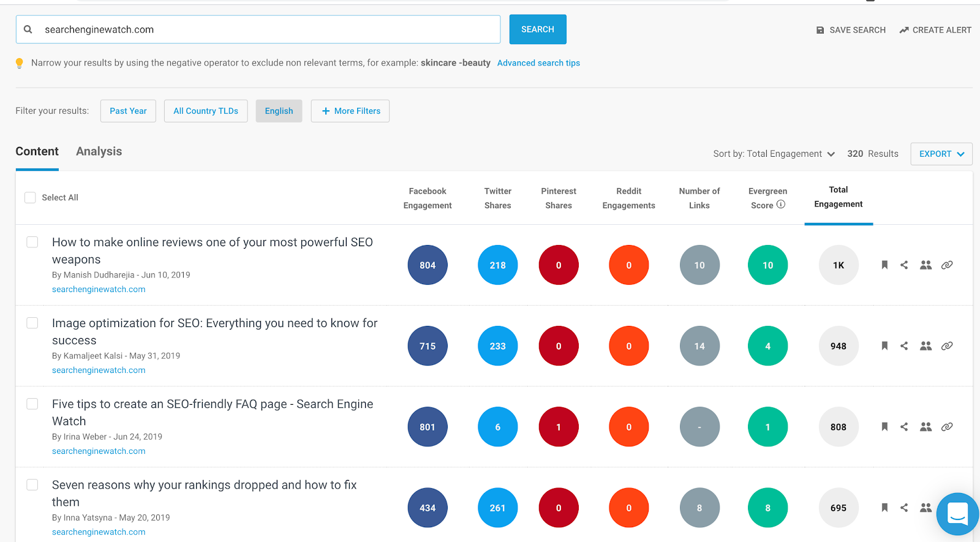
Task: Open the Past Year date filter
Action: 128,111
